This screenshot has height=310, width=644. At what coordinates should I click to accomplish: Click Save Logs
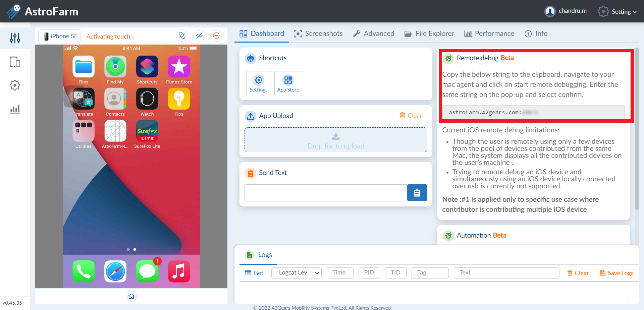click(x=616, y=273)
